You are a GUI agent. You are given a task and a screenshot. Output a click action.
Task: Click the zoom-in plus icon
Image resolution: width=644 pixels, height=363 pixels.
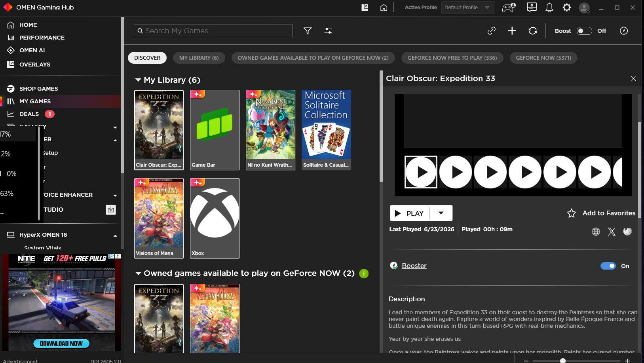[627, 361]
